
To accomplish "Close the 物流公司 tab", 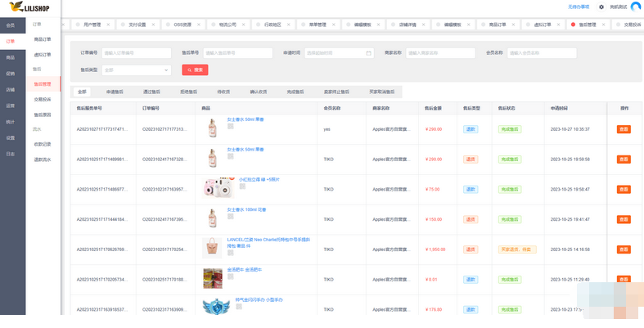I will pyautogui.click(x=243, y=25).
